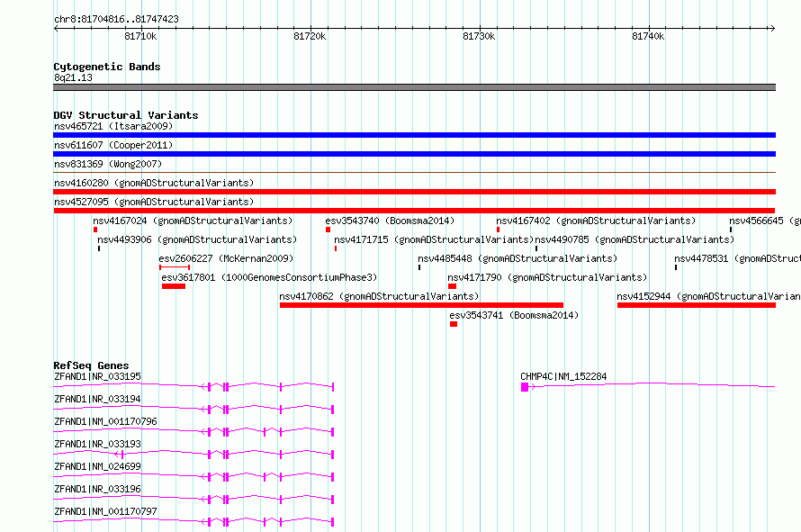Click the DGV Structural Variants track title

[126, 115]
